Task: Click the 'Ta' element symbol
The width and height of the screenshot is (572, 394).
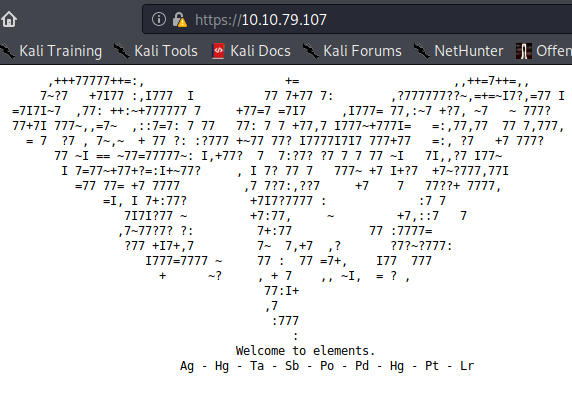Action: [x=257, y=366]
